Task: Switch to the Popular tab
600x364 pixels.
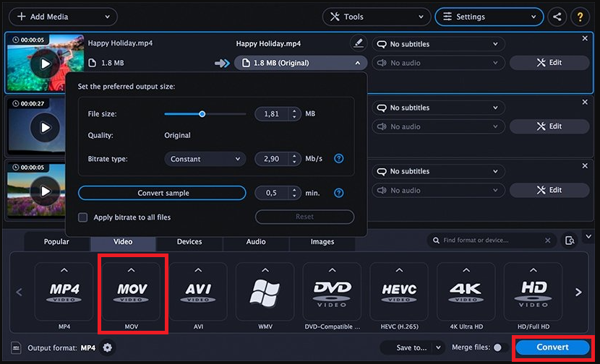Action: click(56, 242)
